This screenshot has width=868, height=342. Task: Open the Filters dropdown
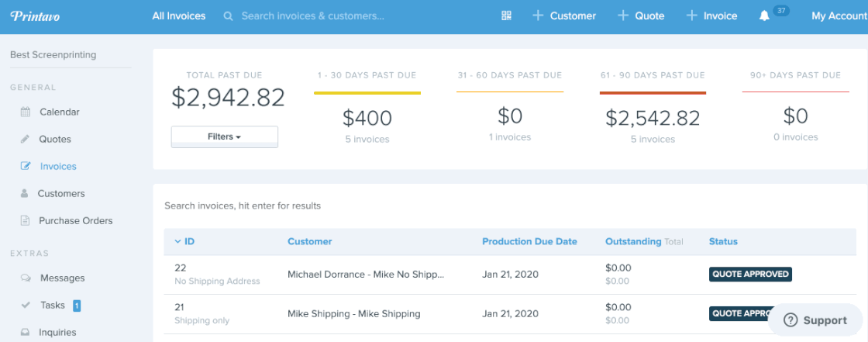(x=224, y=136)
